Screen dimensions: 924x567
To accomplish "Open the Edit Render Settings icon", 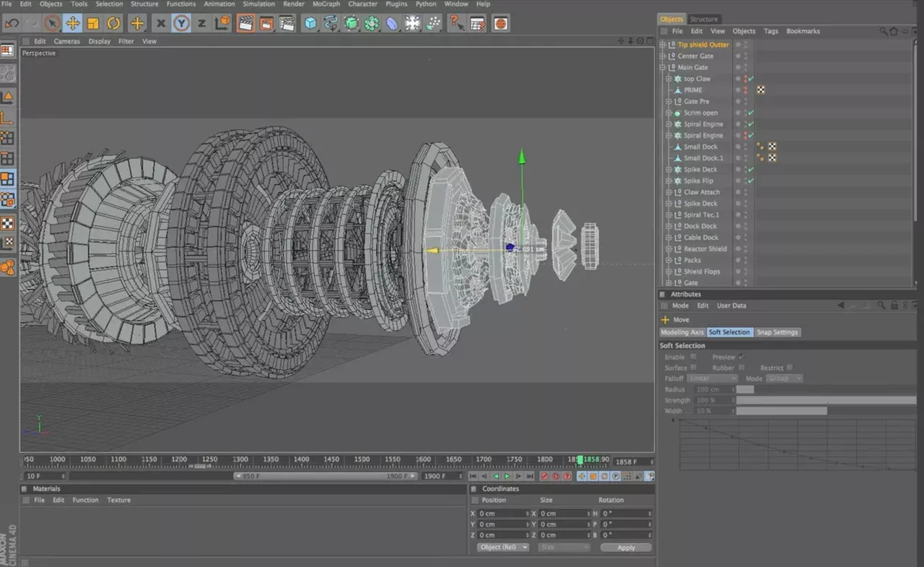I will 287,23.
